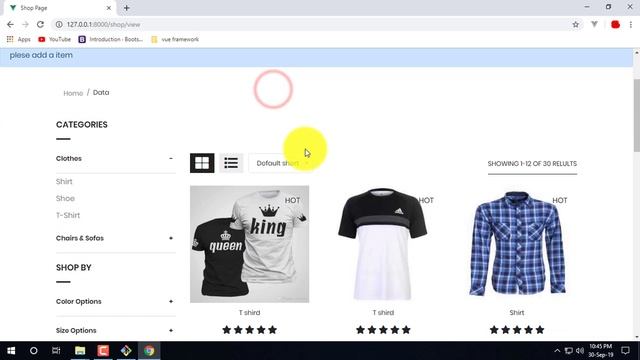Open the king queen T-shirt product image
640x360 pixels.
249,244
